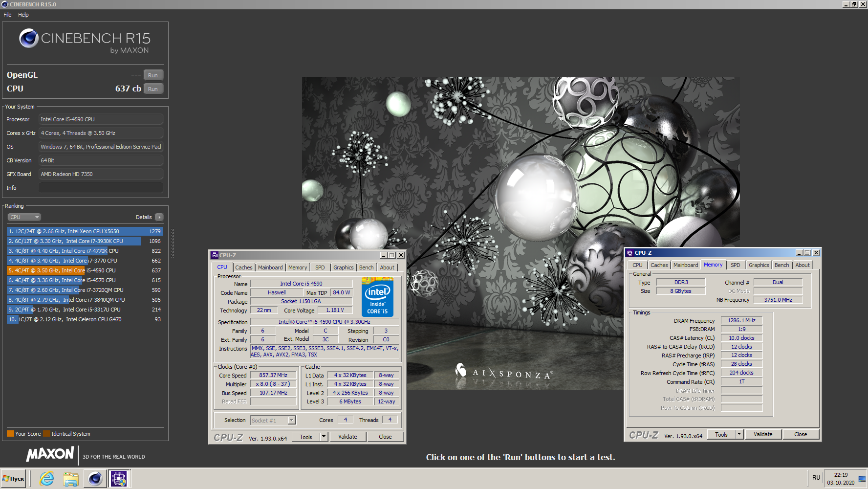Image resolution: width=868 pixels, height=489 pixels.
Task: Click the Windows Start (Пуск) button
Action: coord(14,479)
